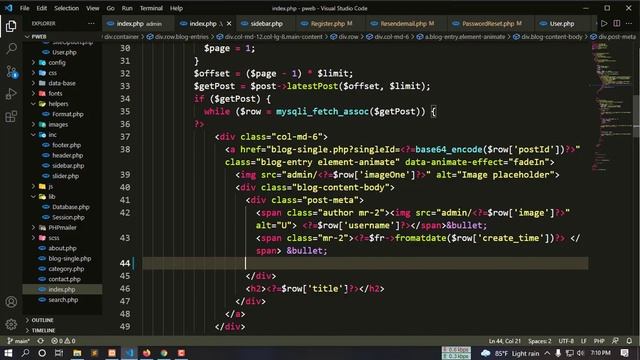Collapse the helpers folder
The image size is (640, 360).
coord(58,104)
